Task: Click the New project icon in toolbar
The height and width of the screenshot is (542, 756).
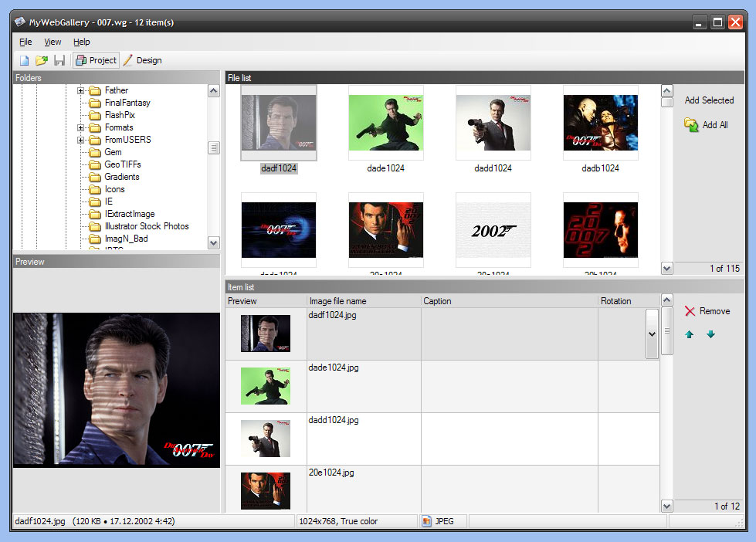Action: pyautogui.click(x=24, y=60)
